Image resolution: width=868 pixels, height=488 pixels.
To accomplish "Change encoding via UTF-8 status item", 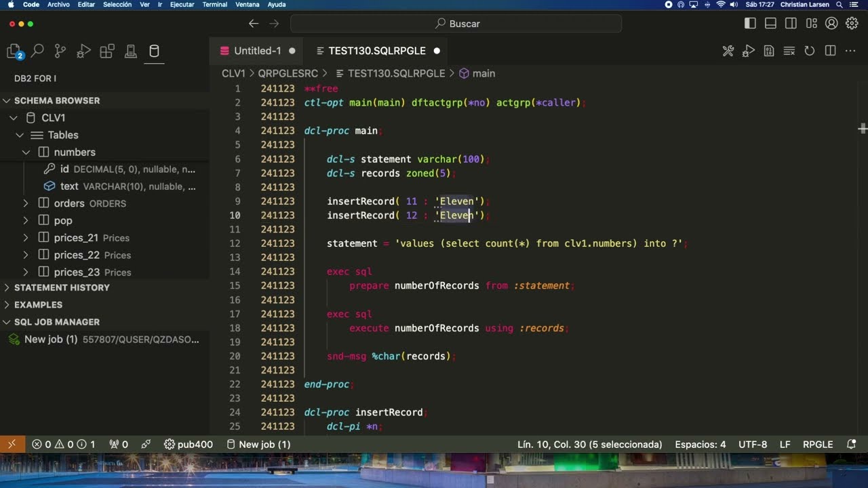I will (753, 445).
